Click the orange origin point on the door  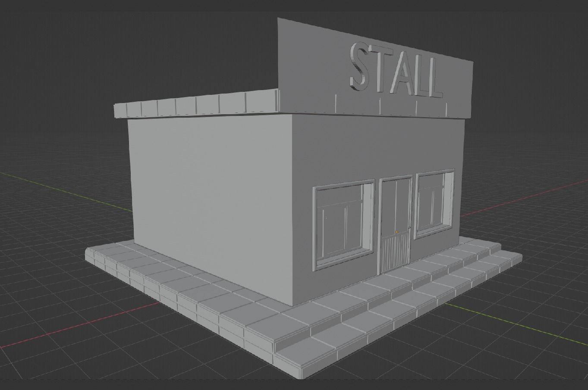397,232
